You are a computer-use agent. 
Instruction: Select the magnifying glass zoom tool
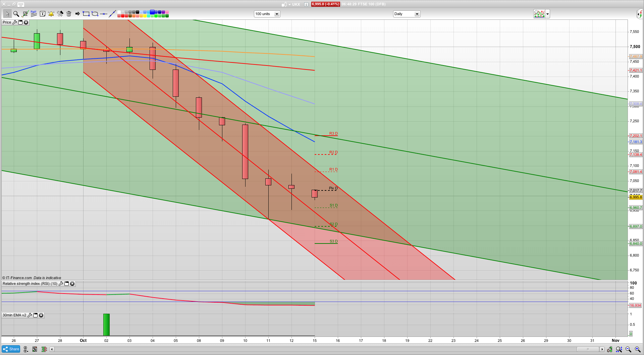[x=16, y=14]
